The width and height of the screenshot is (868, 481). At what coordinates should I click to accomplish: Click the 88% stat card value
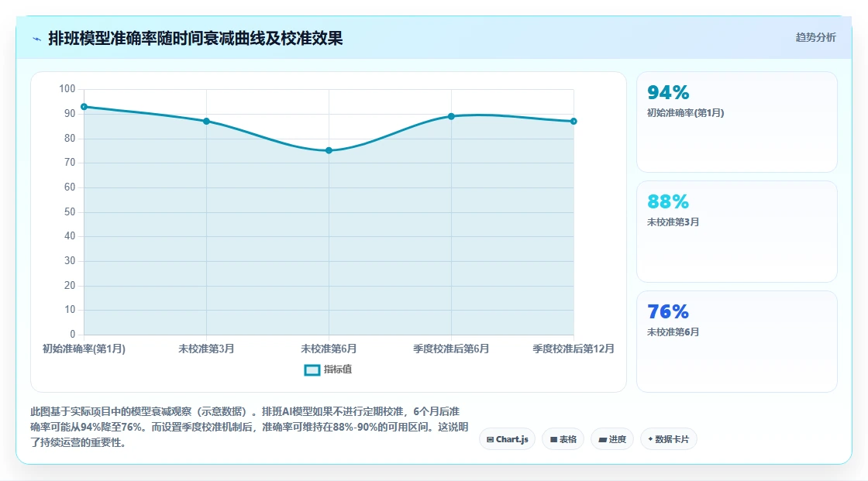[x=668, y=201]
